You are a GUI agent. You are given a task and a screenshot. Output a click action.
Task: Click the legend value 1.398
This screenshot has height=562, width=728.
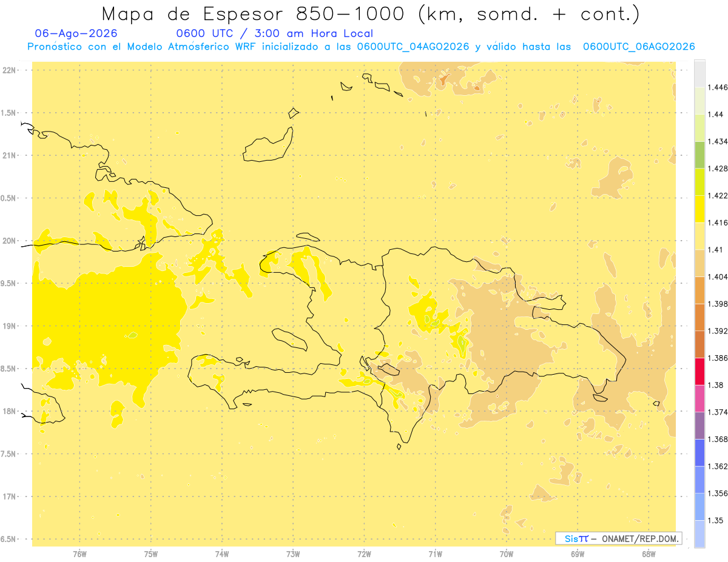tap(718, 304)
